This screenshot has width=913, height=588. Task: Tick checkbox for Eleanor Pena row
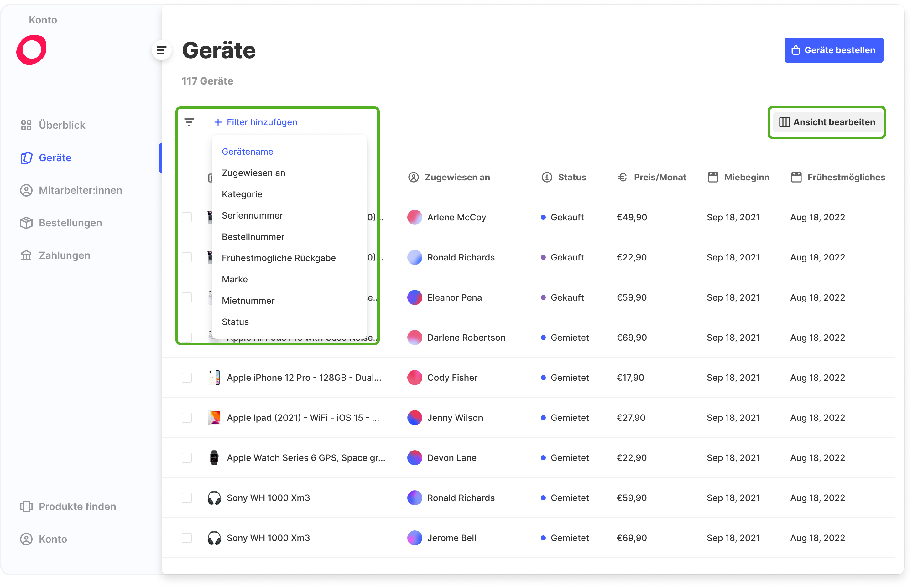click(x=187, y=297)
